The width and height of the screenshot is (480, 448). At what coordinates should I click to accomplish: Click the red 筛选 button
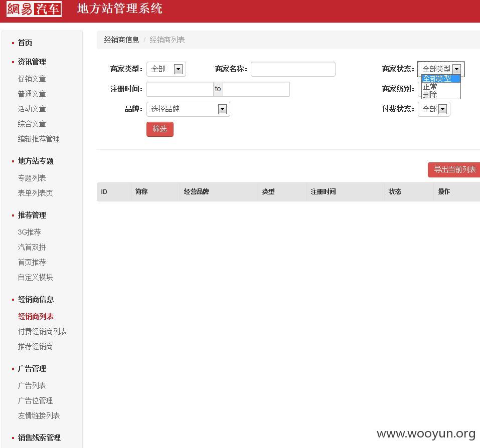point(160,129)
